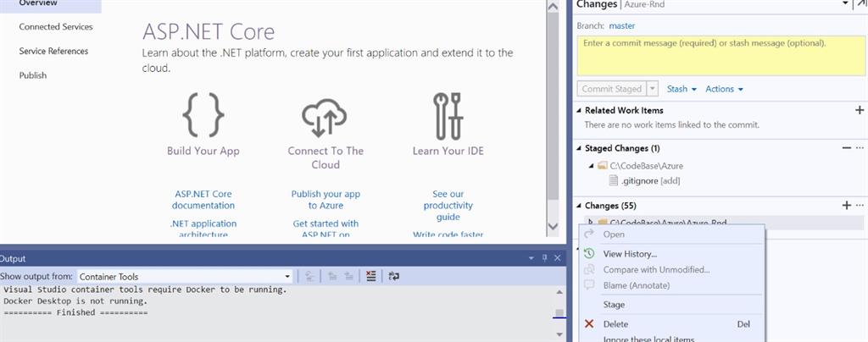The image size is (868, 342).
Task: Open the Stash dropdown
Action: click(x=682, y=89)
